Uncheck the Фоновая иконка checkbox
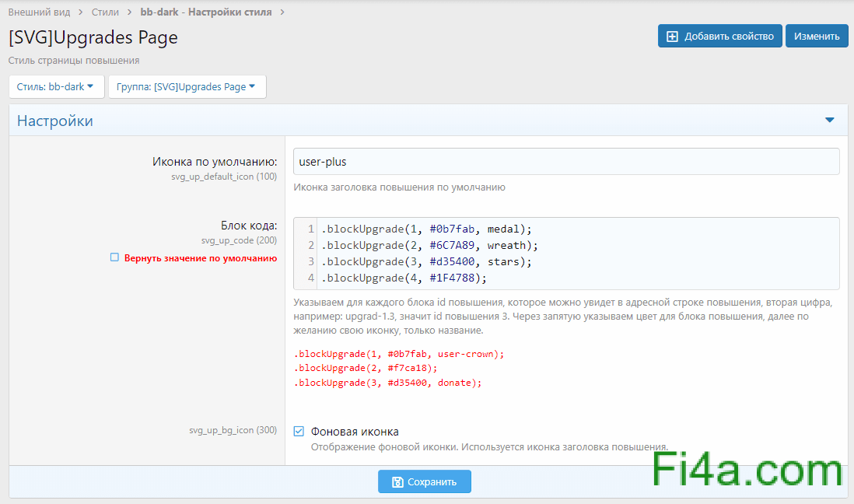 tap(299, 432)
